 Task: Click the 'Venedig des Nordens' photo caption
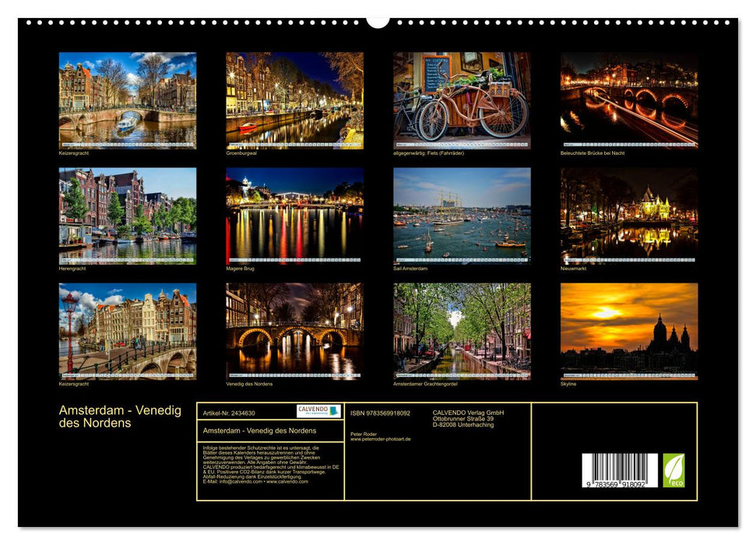[x=249, y=384]
